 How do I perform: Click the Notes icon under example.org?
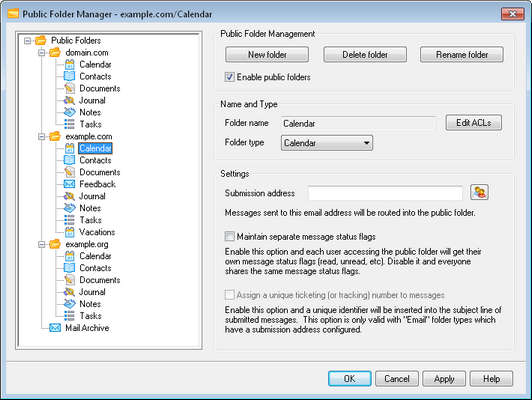pyautogui.click(x=70, y=304)
